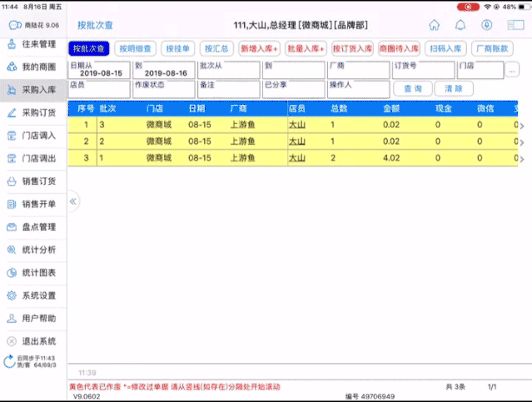Click the red screen recording indicator

[468, 7]
